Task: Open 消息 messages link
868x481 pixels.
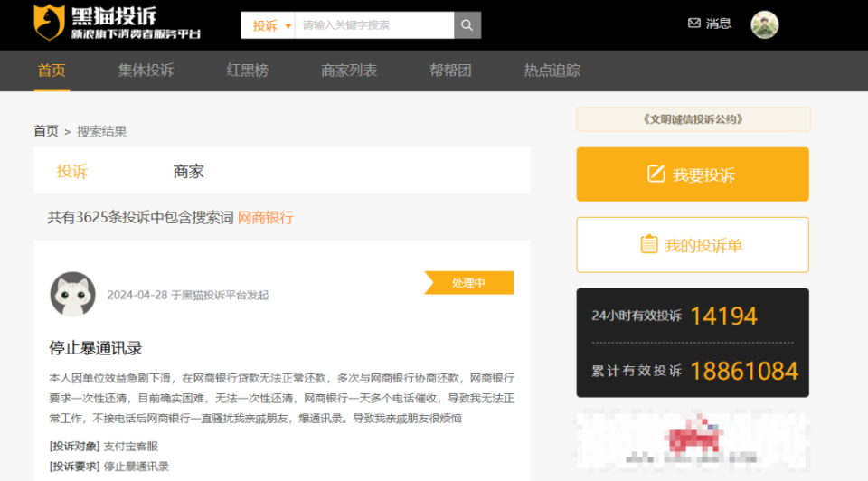Action: tap(719, 24)
